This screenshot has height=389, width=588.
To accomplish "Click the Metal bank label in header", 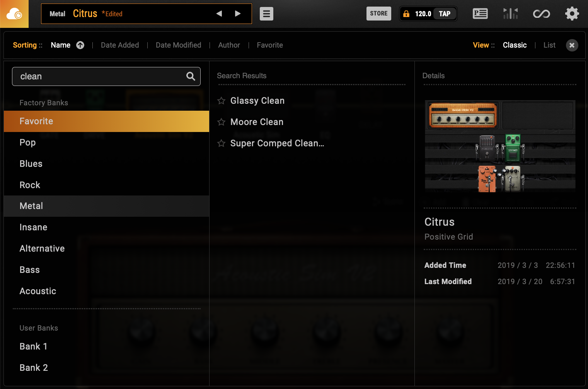I will [58, 14].
